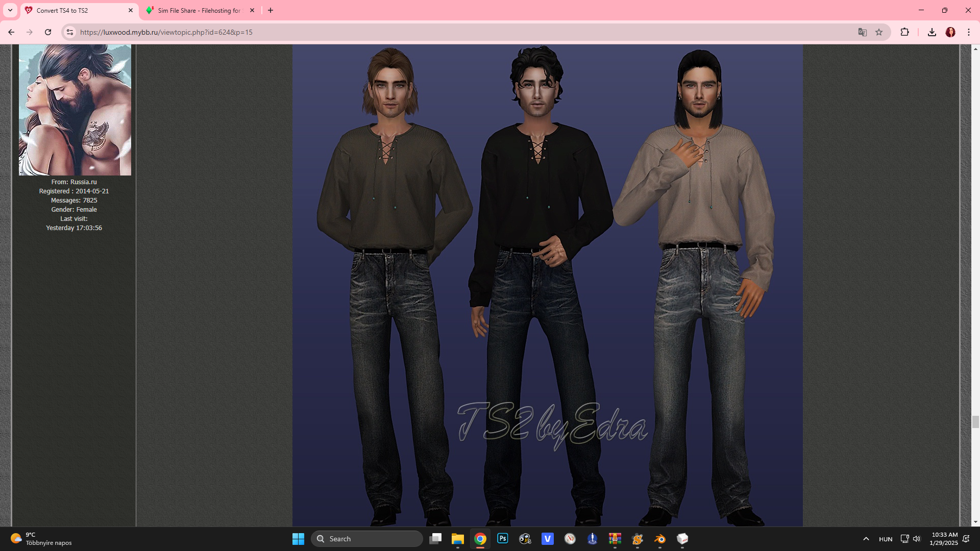Show Chrome downloads

[x=932, y=32]
